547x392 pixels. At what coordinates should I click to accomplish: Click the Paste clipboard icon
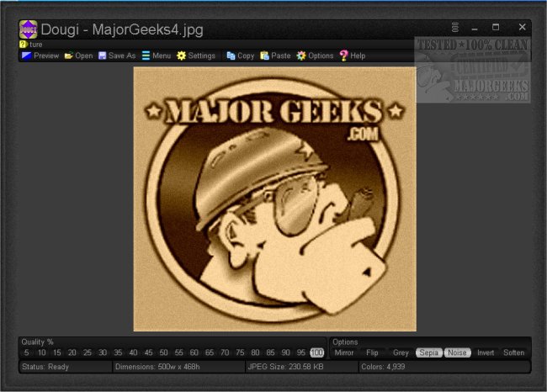pos(264,56)
